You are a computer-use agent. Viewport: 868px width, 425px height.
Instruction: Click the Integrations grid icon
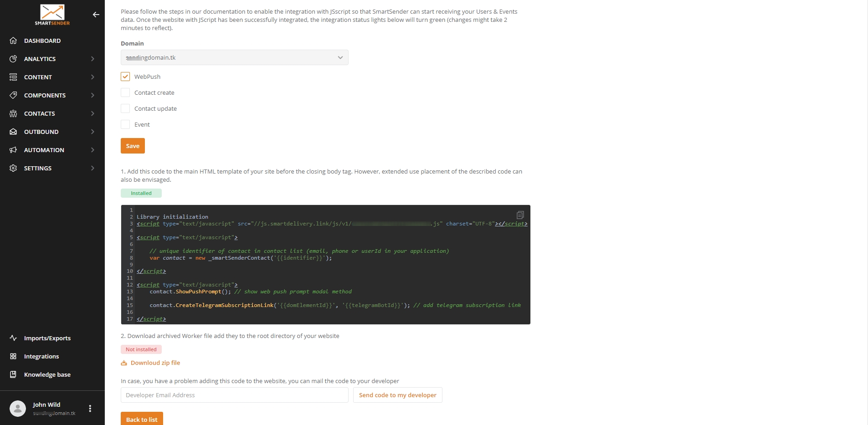[13, 356]
